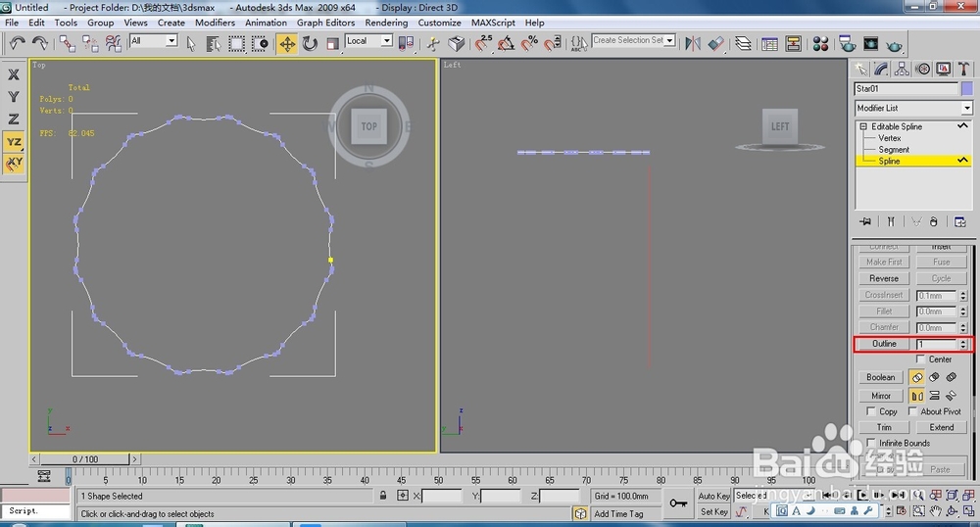980x527 pixels.
Task: Click the Reverse button
Action: click(x=884, y=278)
